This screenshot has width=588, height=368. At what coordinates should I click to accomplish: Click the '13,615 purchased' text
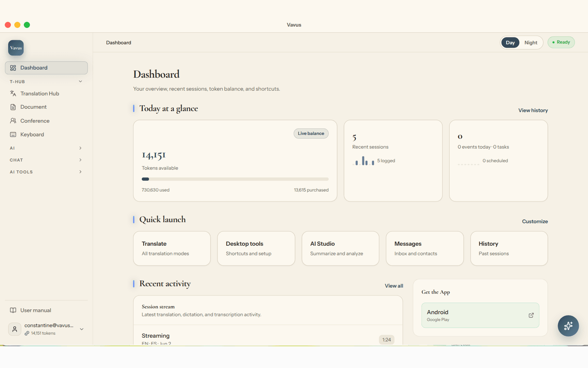pos(311,190)
